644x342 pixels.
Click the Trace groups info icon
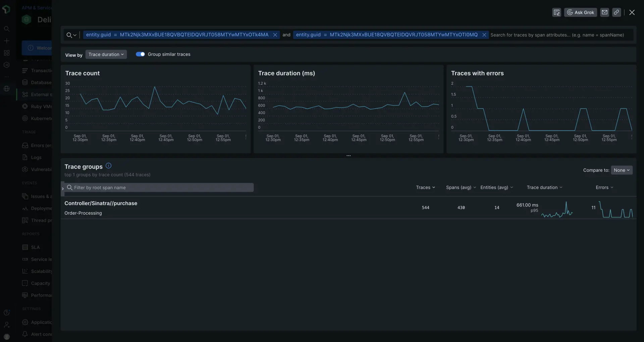(x=108, y=166)
